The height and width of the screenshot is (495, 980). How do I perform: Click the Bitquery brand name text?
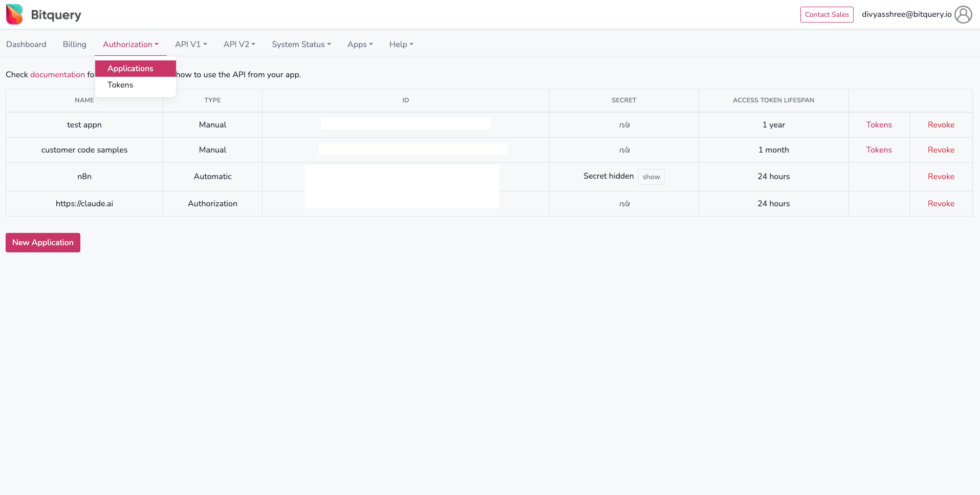pyautogui.click(x=56, y=15)
